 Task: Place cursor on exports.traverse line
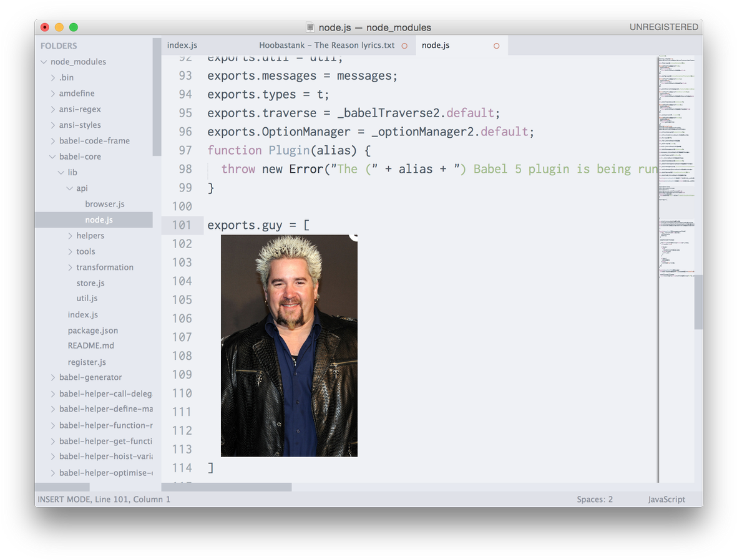point(353,113)
